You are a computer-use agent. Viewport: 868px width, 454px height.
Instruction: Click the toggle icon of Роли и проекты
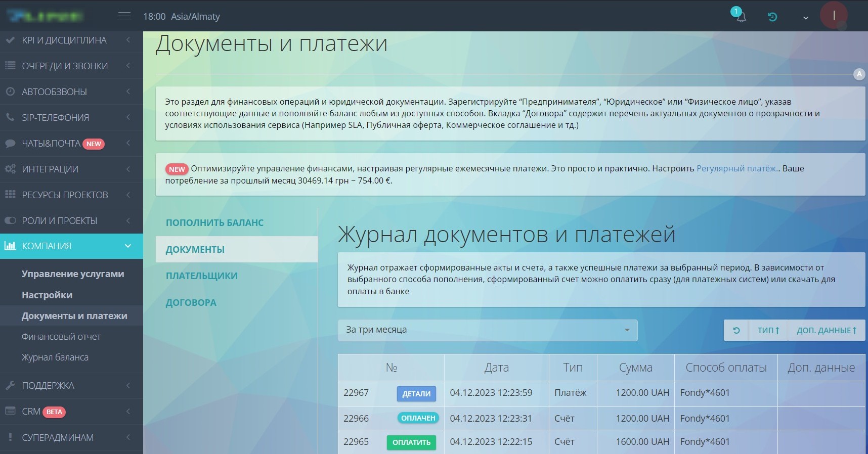(x=10, y=220)
